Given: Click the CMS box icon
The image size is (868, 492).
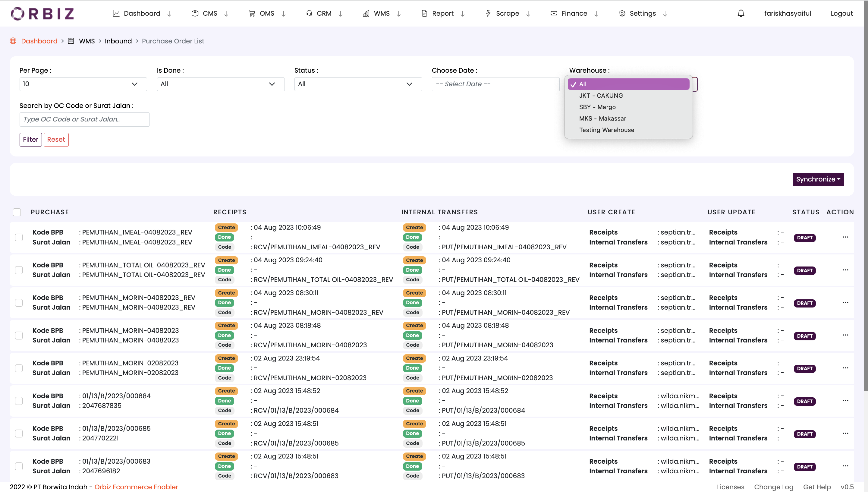Looking at the screenshot, I should point(195,14).
